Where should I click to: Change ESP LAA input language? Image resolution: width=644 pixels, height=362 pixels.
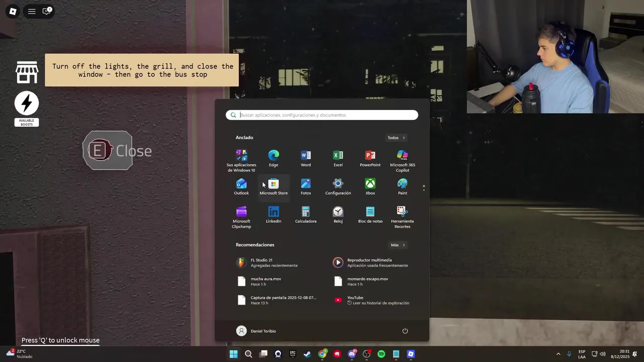pos(582,354)
